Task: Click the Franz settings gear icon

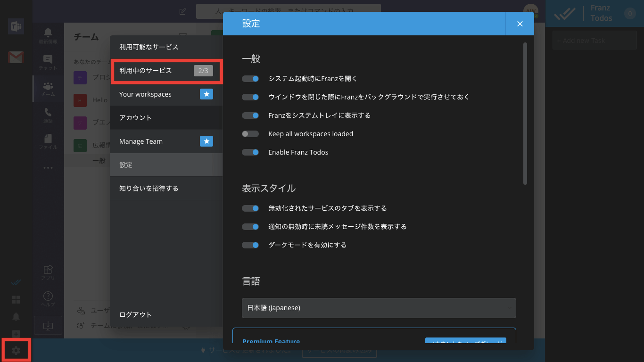Action: pos(16,350)
